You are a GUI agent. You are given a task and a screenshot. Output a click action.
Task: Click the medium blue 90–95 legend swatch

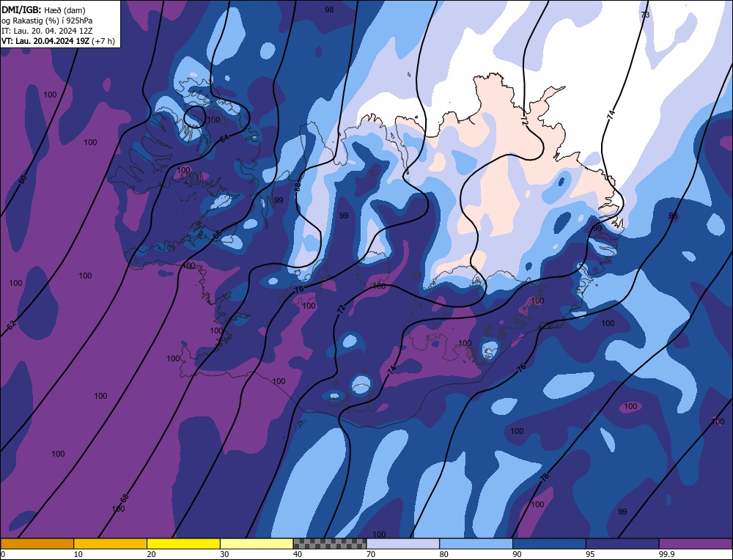click(549, 543)
